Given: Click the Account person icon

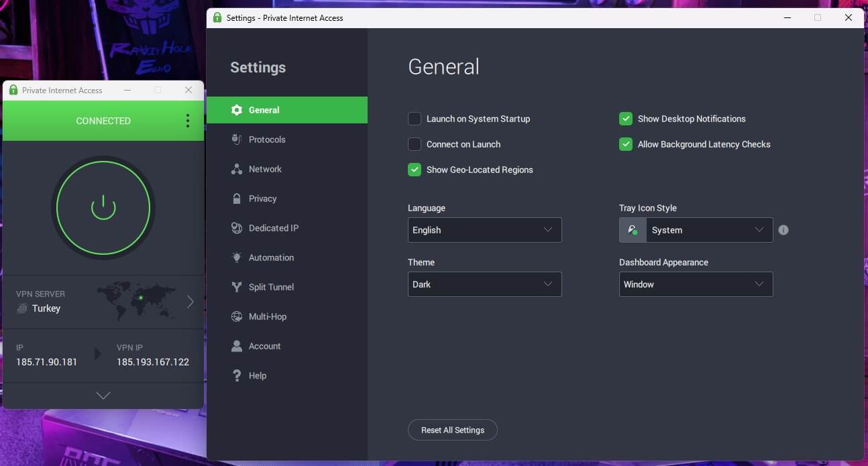Looking at the screenshot, I should tap(236, 346).
